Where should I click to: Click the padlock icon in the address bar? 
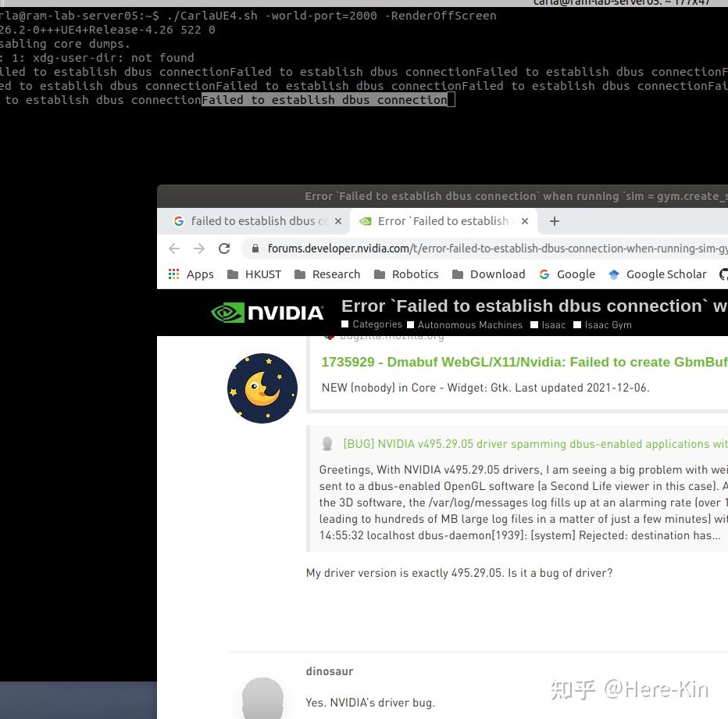(255, 249)
